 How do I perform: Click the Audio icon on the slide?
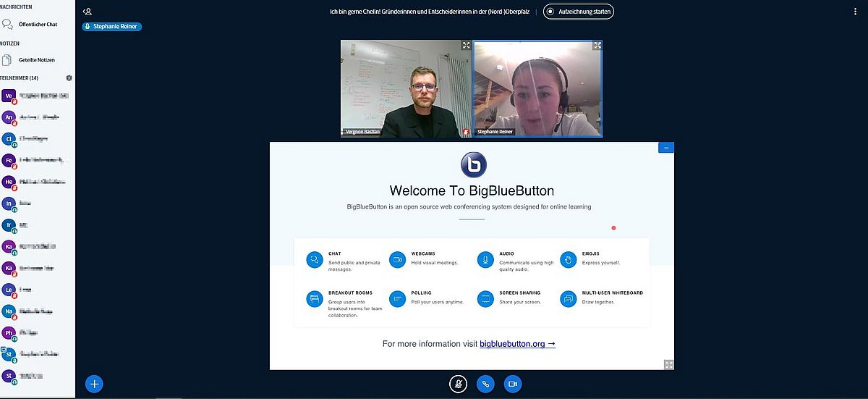point(485,259)
